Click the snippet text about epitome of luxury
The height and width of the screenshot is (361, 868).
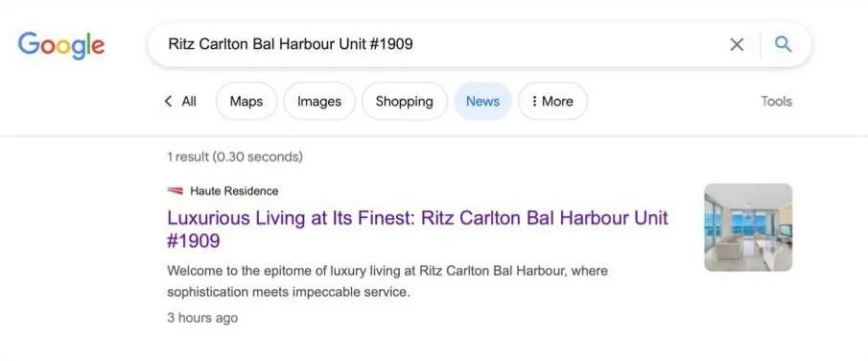pyautogui.click(x=387, y=281)
